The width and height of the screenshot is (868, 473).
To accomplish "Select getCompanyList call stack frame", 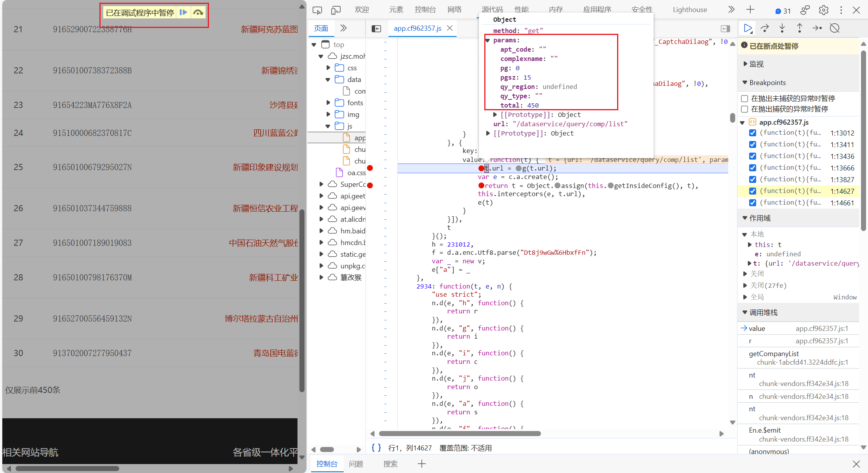I will tap(774, 354).
